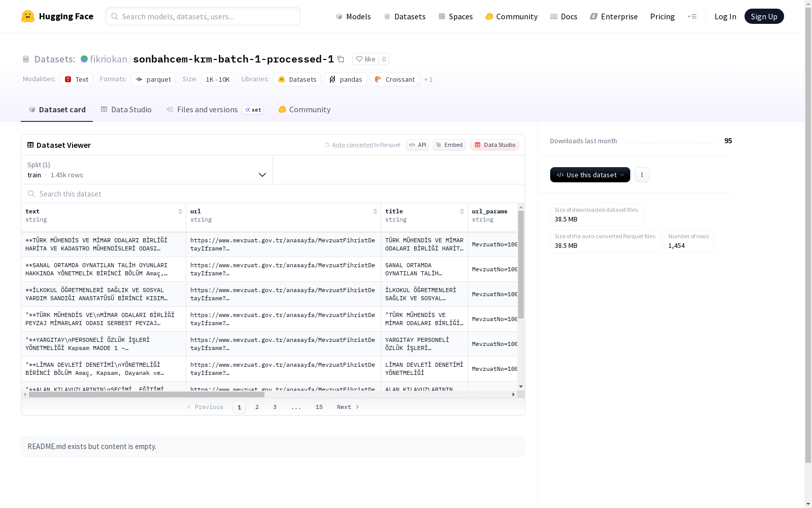Viewport: 812px width, 508px height.
Task: Open Datasets in the top navigation
Action: point(404,16)
